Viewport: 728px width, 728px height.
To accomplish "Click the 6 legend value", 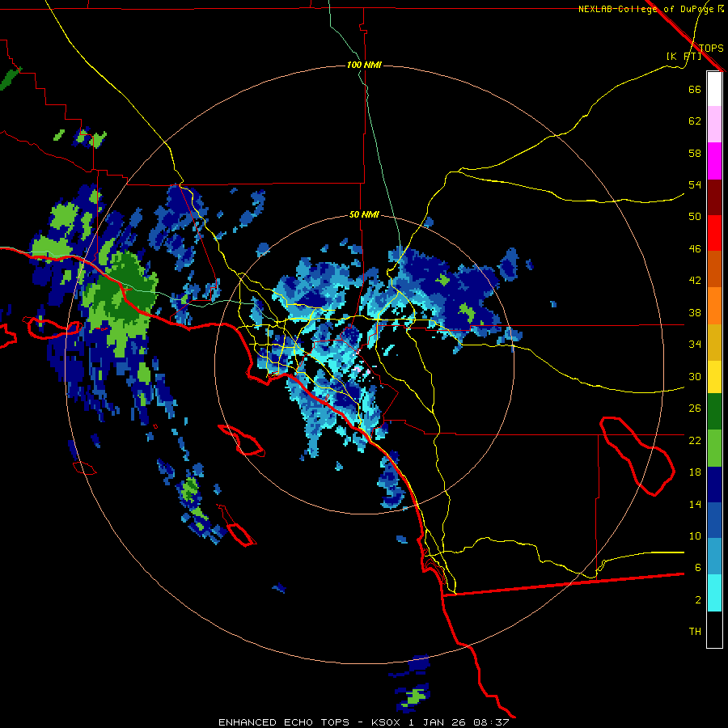I will tap(697, 567).
